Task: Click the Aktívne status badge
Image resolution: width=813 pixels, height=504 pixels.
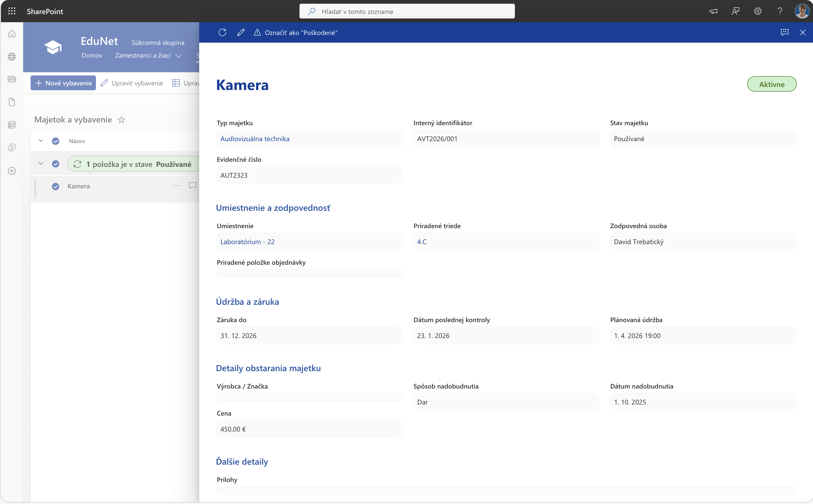Action: click(x=772, y=84)
